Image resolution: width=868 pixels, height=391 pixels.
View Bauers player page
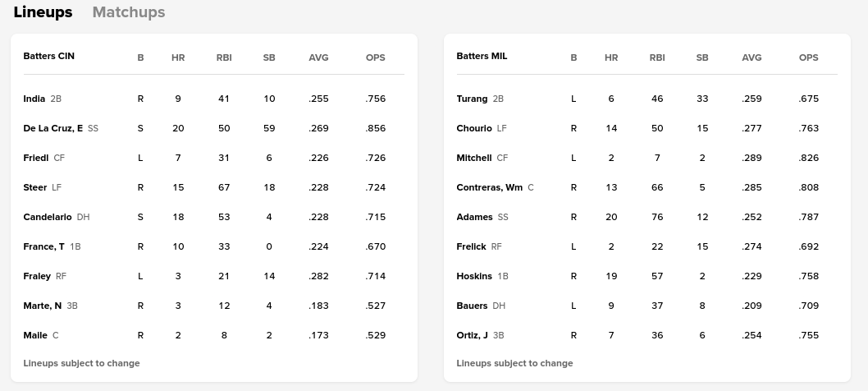pos(472,306)
